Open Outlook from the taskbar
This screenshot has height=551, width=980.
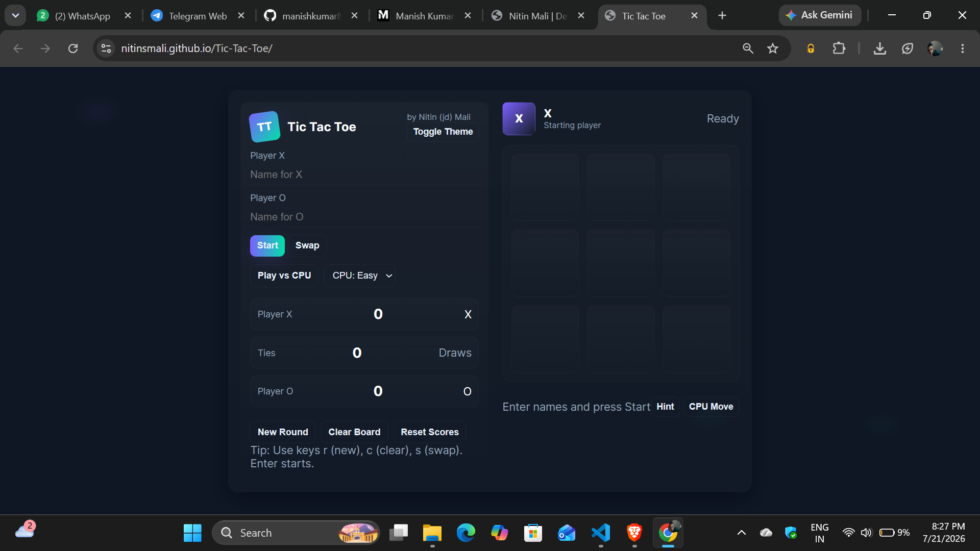(x=567, y=533)
